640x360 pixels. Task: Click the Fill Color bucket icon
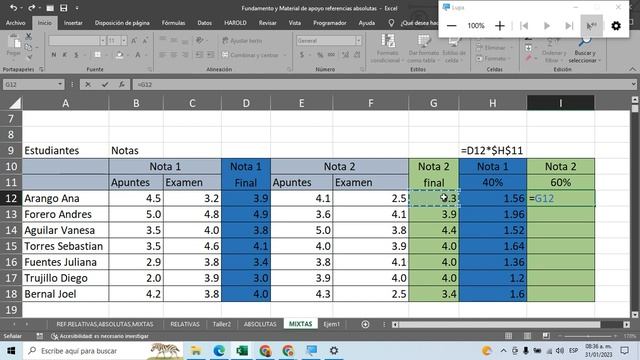[x=119, y=55]
